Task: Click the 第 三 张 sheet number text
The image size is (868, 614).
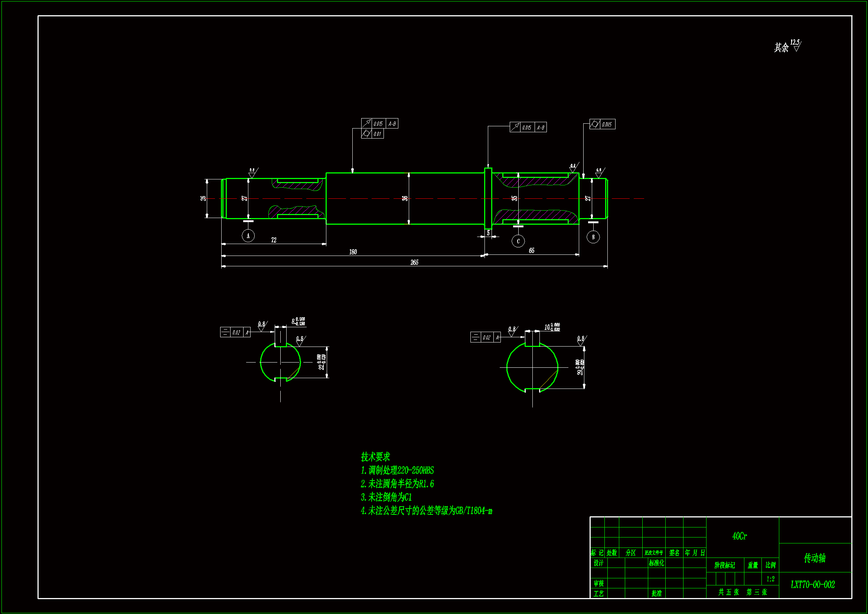Action: pos(757,592)
